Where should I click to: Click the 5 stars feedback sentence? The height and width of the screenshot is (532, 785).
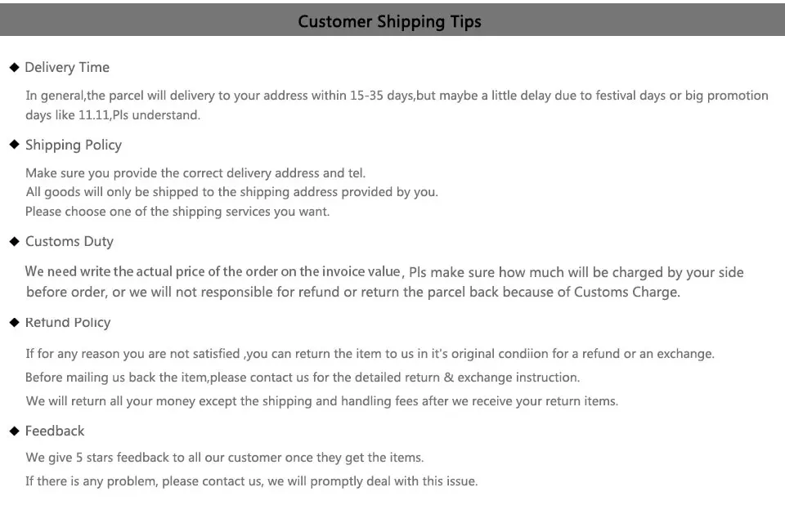pyautogui.click(x=225, y=458)
